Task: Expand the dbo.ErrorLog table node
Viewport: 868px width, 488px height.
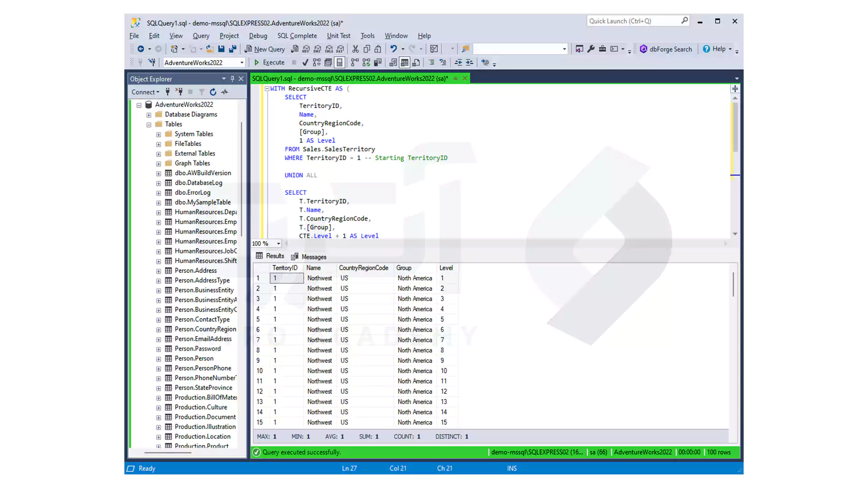Action: coord(159,193)
